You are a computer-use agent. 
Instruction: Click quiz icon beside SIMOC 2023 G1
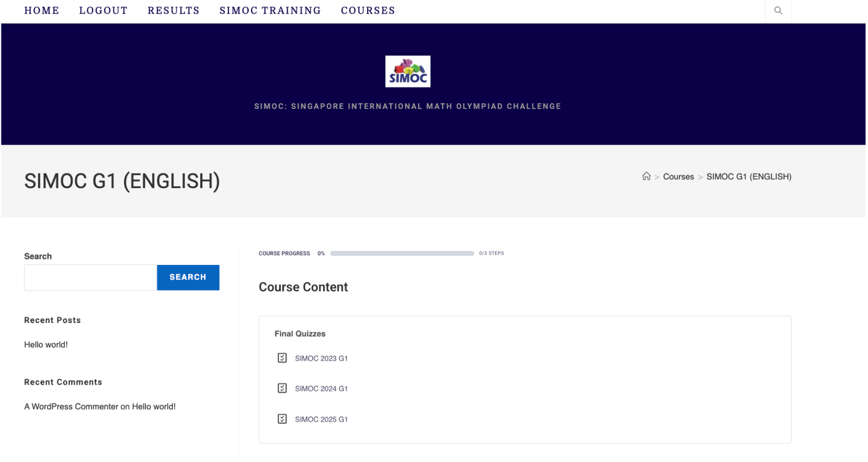pyautogui.click(x=282, y=358)
